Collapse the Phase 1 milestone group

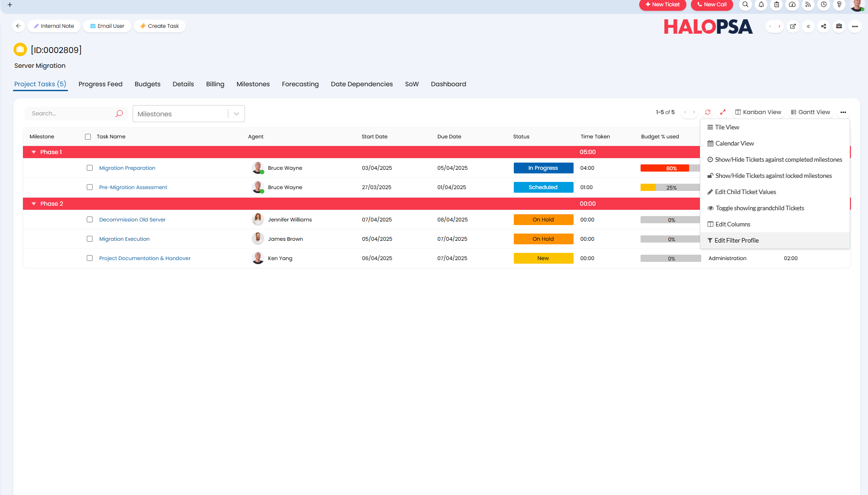coord(34,152)
